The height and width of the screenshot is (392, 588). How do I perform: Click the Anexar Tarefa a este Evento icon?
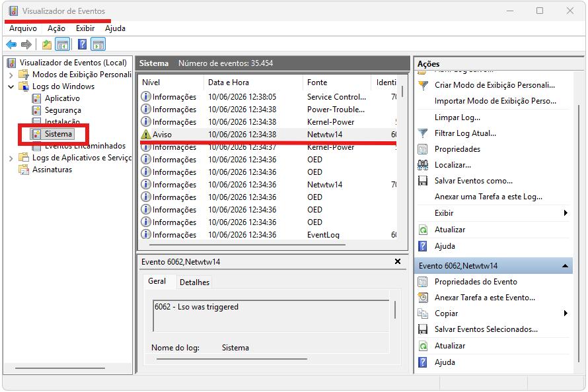click(x=423, y=298)
